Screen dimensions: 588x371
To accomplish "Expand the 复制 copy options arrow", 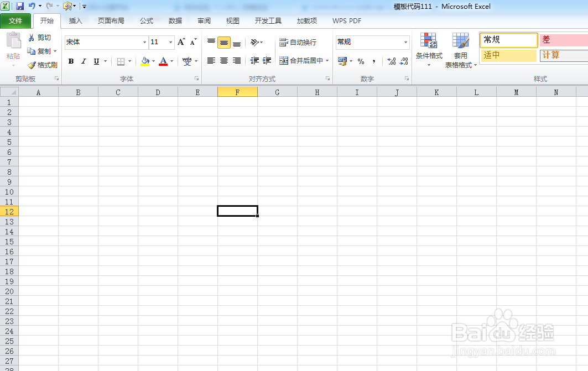I will coord(55,51).
